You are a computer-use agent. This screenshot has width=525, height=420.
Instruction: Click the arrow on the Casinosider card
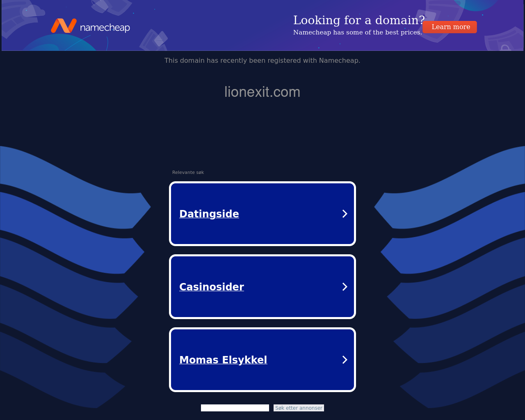(x=345, y=287)
